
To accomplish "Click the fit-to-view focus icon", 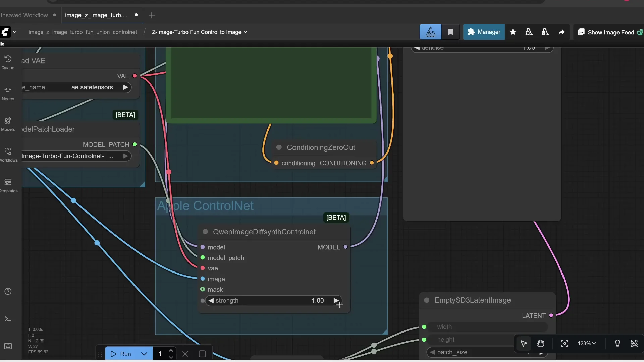I will [x=564, y=344].
